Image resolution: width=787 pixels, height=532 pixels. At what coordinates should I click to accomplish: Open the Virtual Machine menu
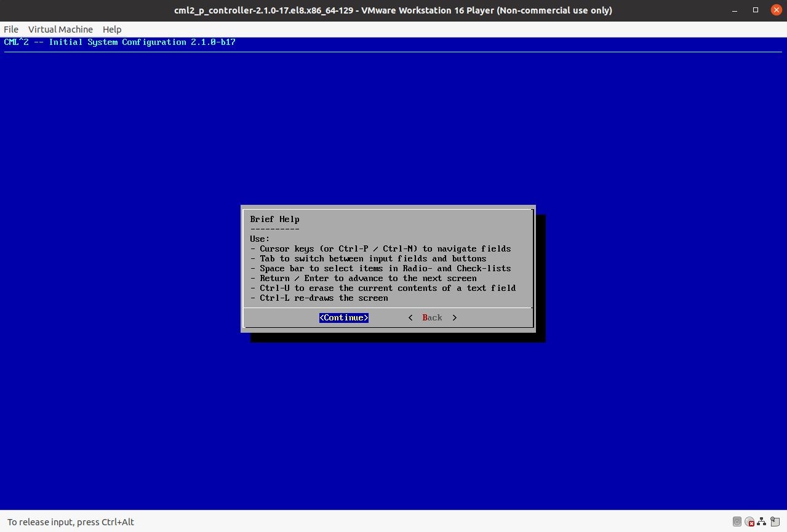pyautogui.click(x=60, y=29)
